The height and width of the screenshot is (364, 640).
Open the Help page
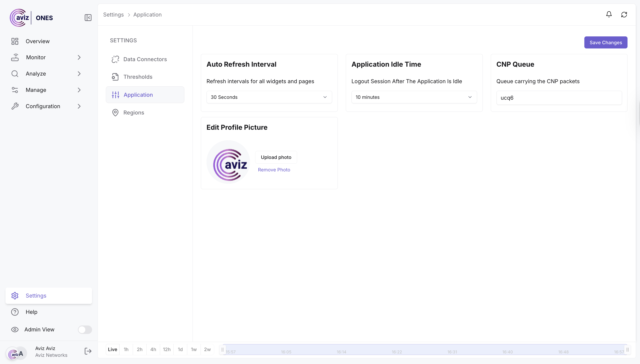coord(32,312)
